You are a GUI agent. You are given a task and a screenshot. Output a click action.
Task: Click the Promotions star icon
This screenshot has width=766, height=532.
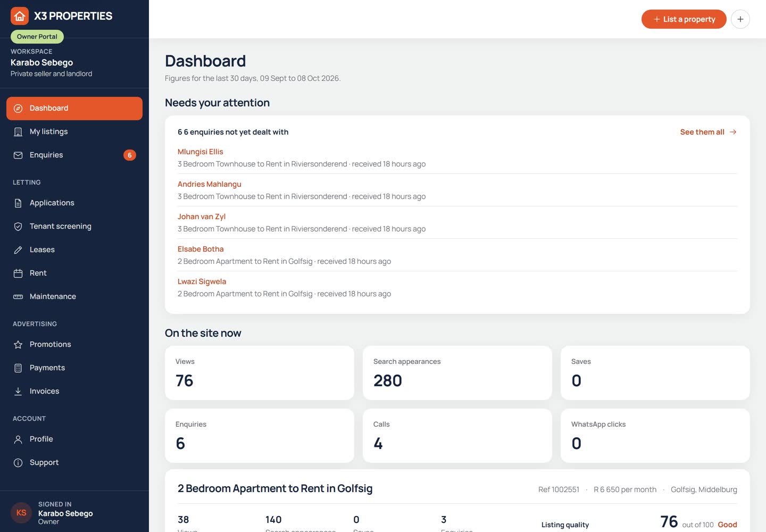click(x=18, y=345)
